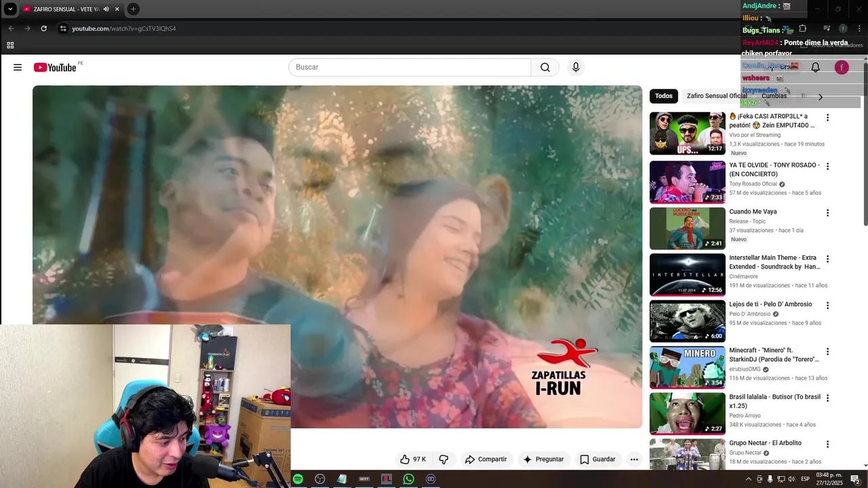Open options for Brasil lalalala video
The width and height of the screenshot is (868, 488).
click(827, 398)
